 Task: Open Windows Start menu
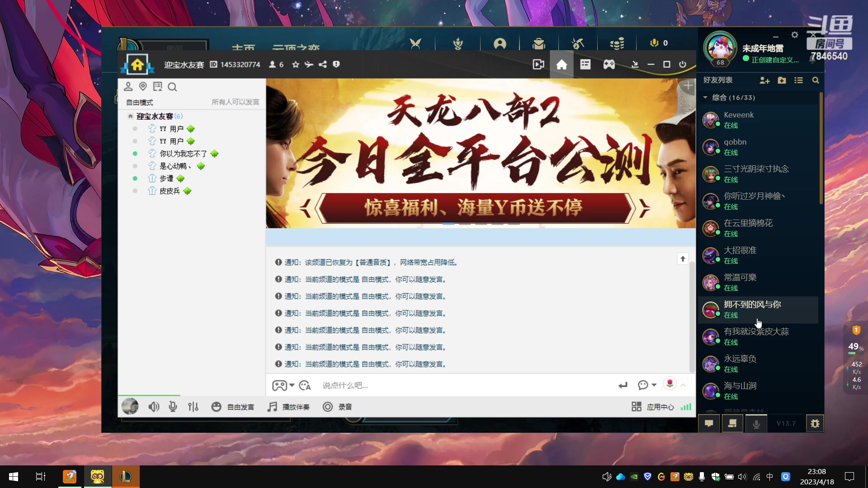pyautogui.click(x=14, y=477)
